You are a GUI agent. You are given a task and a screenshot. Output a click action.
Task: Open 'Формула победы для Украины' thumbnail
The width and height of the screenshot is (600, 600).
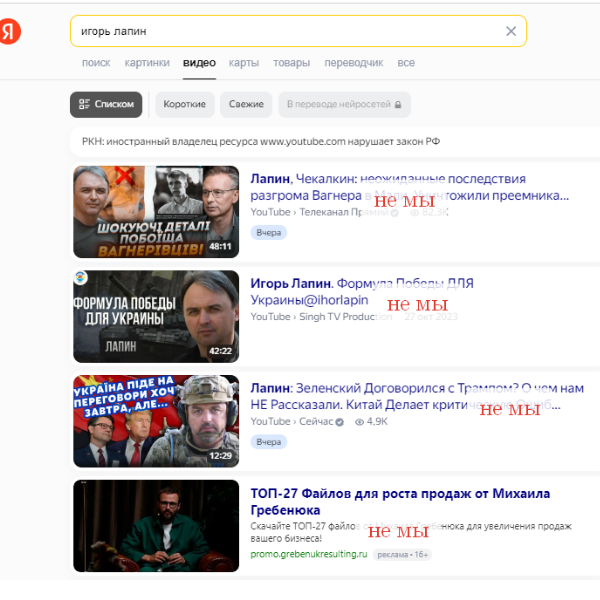click(x=156, y=316)
